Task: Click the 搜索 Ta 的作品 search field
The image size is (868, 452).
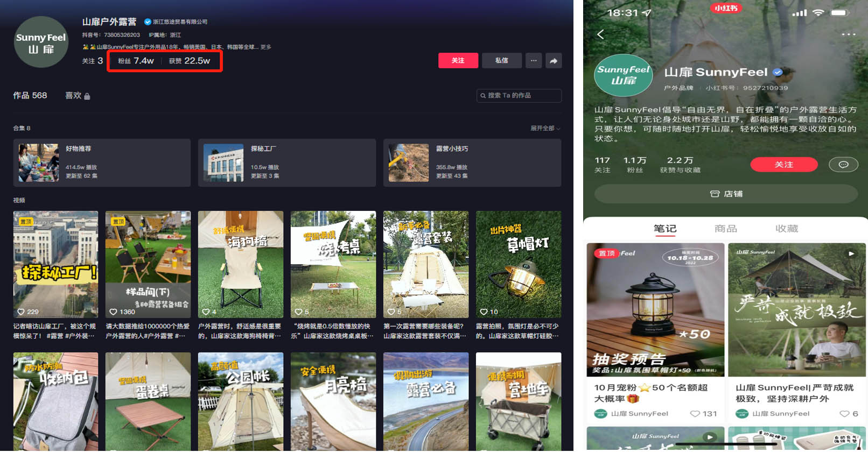Action: tap(519, 96)
